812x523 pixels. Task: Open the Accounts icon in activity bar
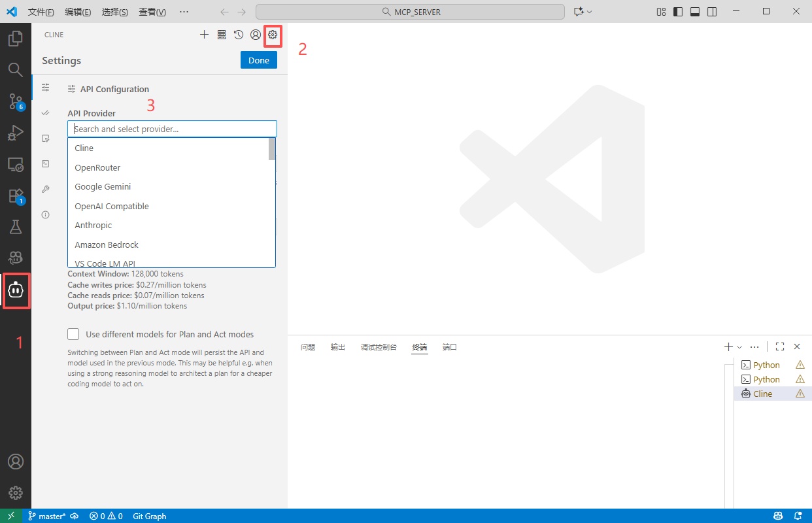point(16,462)
